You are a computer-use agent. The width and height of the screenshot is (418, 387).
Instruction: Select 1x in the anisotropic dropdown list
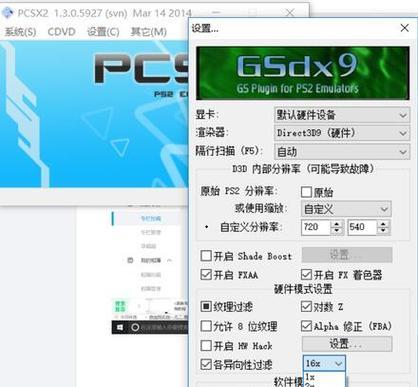click(324, 377)
